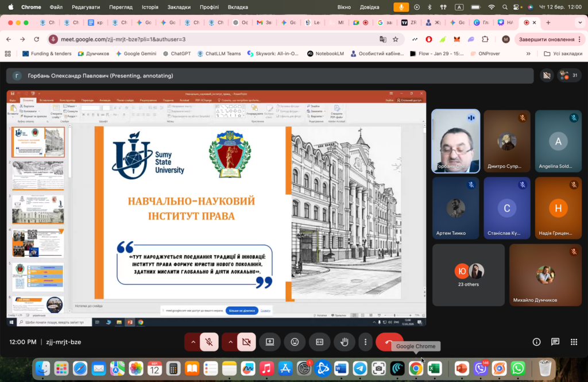This screenshot has height=382, width=588.
Task: Turn on the camera in Meet
Action: point(247,342)
